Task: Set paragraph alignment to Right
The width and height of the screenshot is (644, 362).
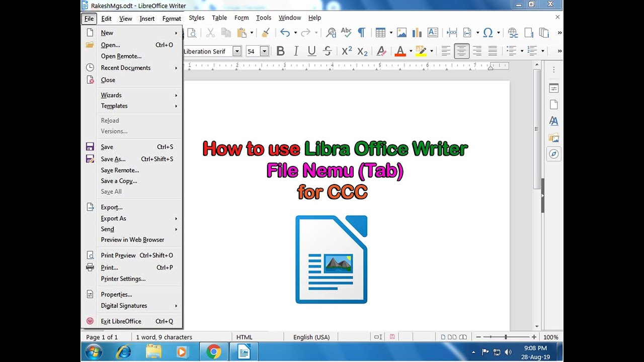Action: pyautogui.click(x=477, y=51)
